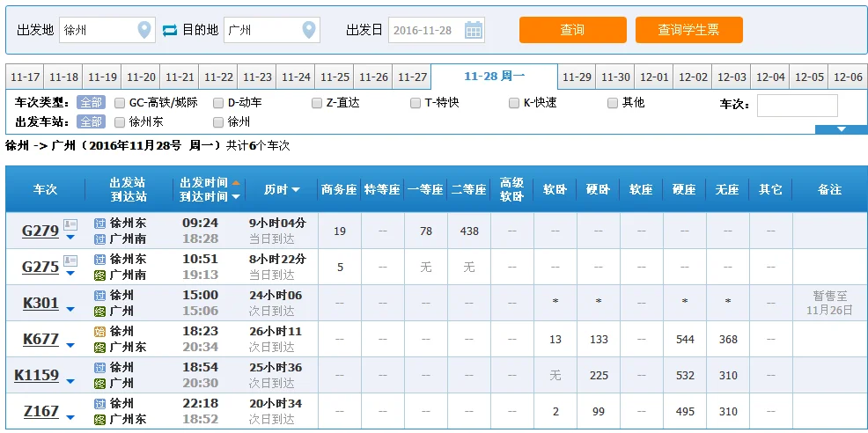Click the 过 icon next to 广州南 in G279 row

coord(99,239)
